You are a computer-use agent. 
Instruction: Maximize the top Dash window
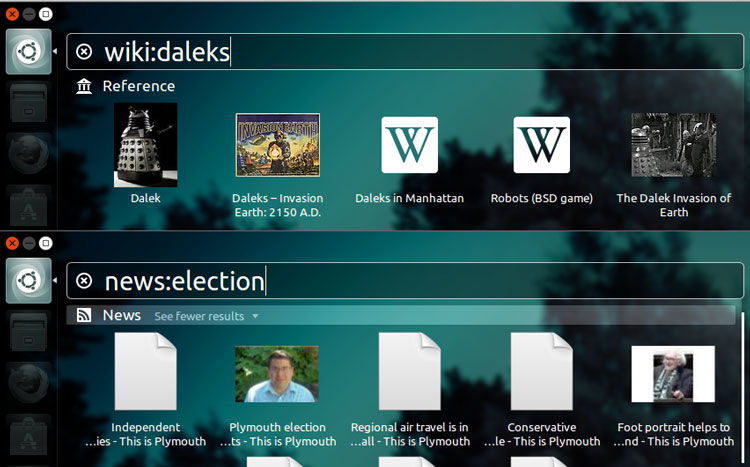point(46,14)
